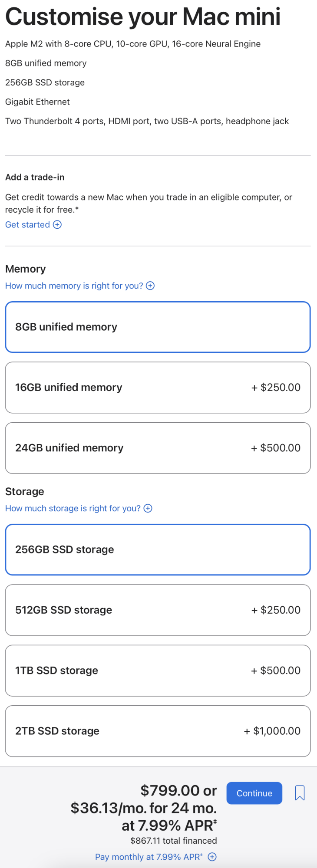The height and width of the screenshot is (868, 317).
Task: Click plus icon next to memory help question
Action: click(x=150, y=286)
